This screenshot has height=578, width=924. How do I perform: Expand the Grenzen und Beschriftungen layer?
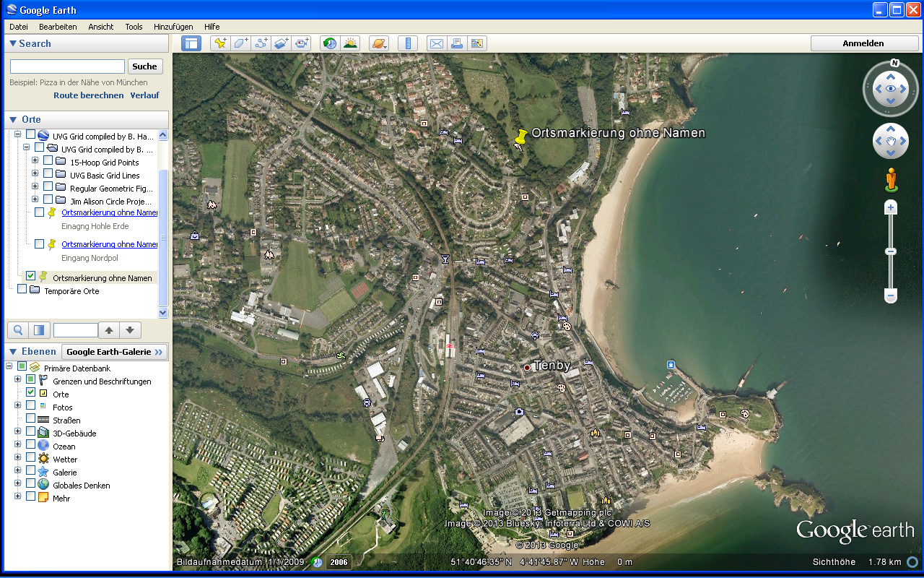pyautogui.click(x=17, y=379)
